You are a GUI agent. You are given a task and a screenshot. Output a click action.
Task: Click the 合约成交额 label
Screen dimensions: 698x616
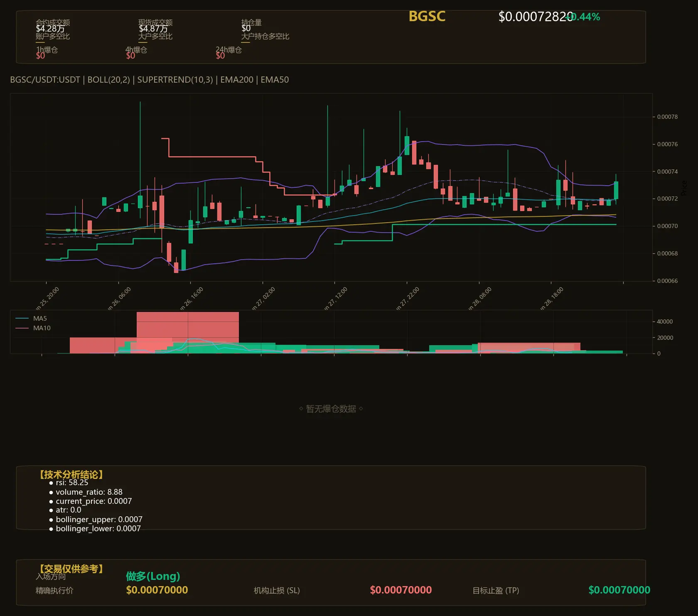(x=53, y=22)
